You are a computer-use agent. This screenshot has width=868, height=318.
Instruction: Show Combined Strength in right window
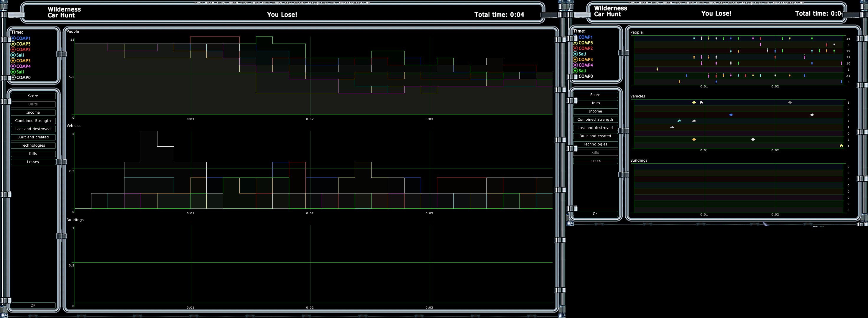(595, 120)
